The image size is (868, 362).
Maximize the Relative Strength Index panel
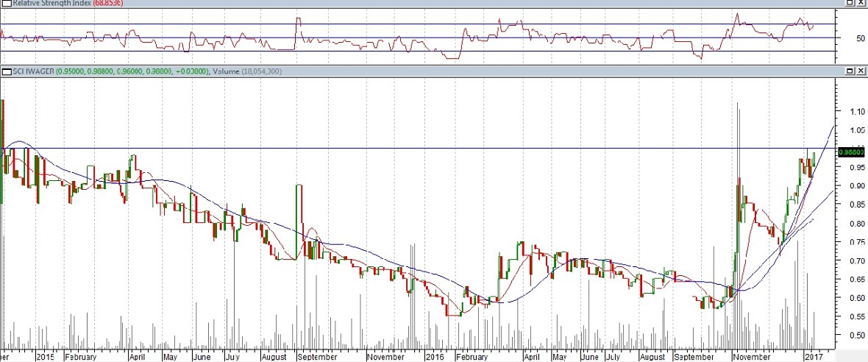tap(850, 4)
